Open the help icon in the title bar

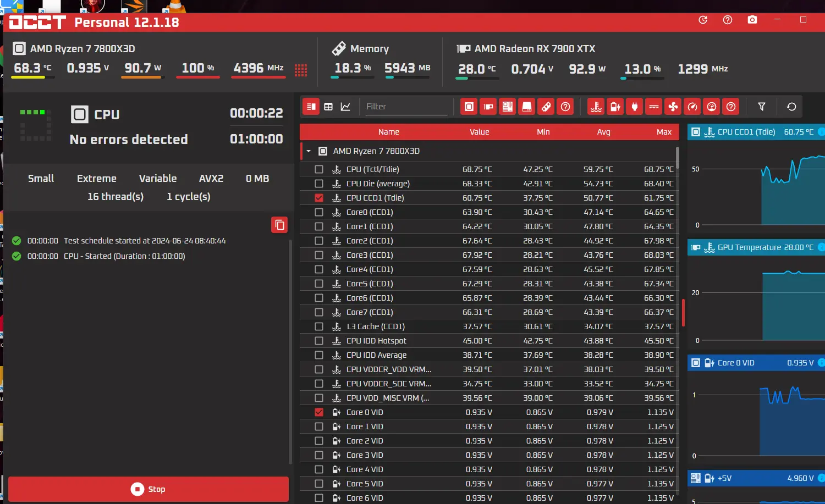click(728, 20)
